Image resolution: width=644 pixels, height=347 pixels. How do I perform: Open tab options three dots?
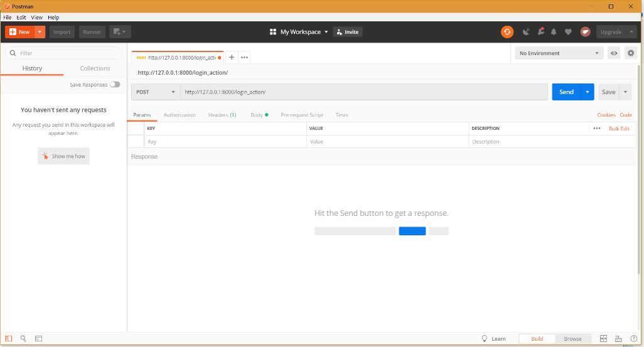tap(244, 57)
